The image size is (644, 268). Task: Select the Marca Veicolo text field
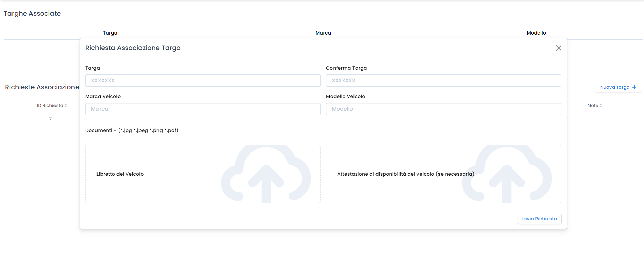pos(202,109)
